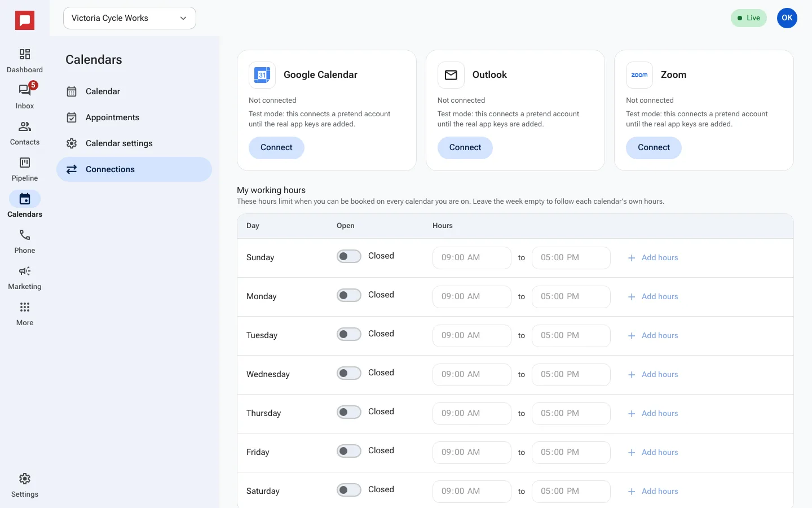Screen dimensions: 812x508
Task: Add hours for Monday
Action: 653,297
